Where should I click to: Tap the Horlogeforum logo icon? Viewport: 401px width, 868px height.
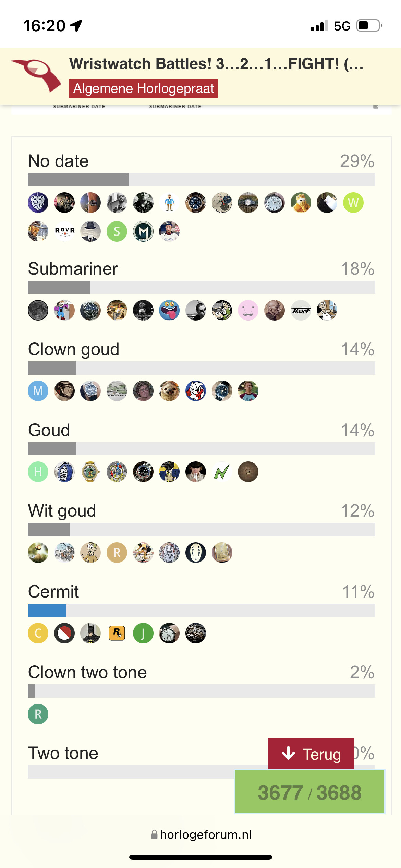[36, 76]
